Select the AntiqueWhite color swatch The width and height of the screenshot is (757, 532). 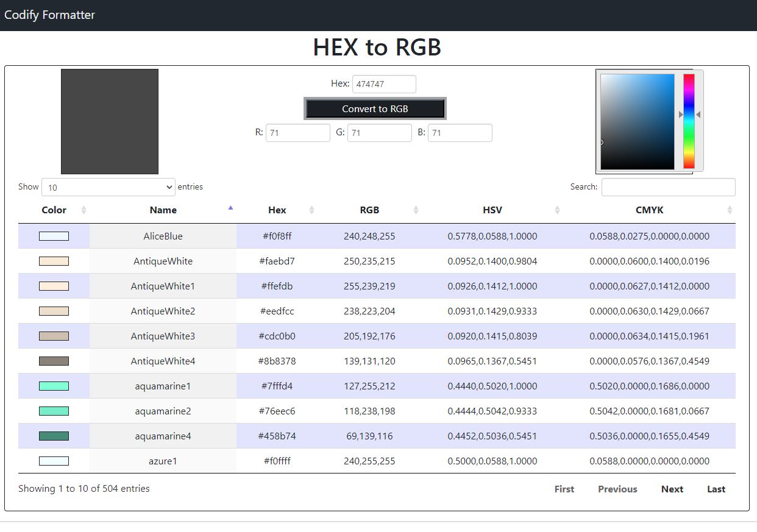coord(54,261)
